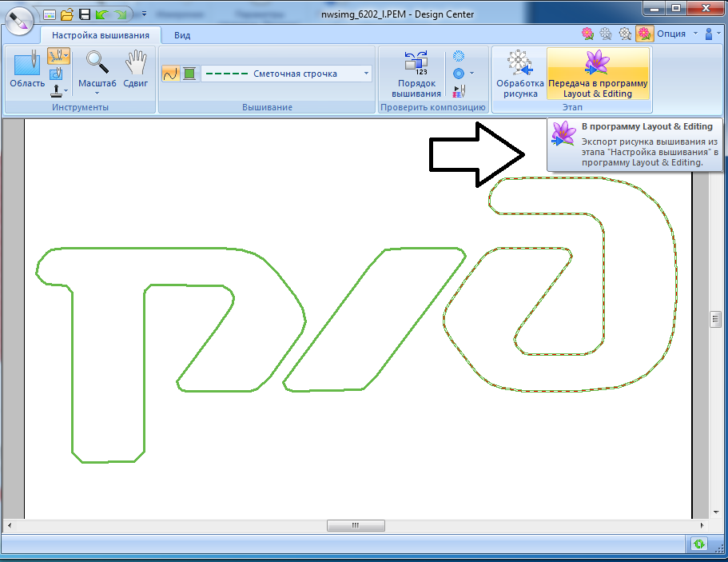This screenshot has width=728, height=562.
Task: Click the Сдвиг hand pan tool
Action: pos(135,70)
